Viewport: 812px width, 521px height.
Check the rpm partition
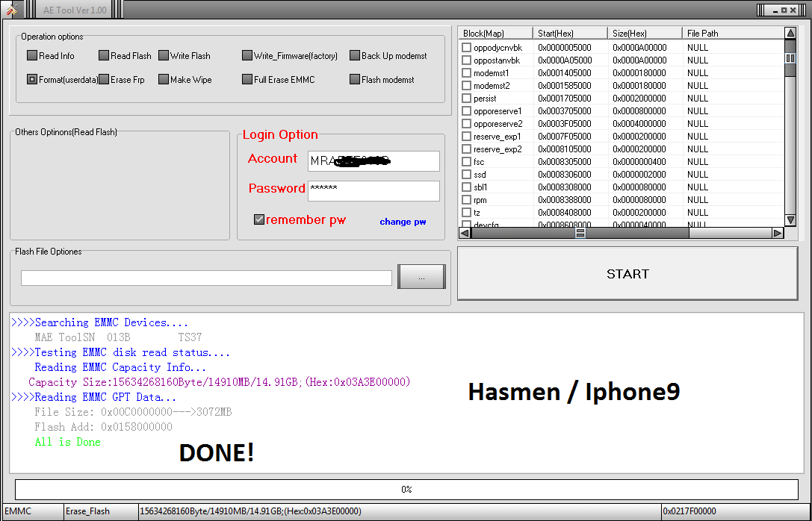click(467, 200)
